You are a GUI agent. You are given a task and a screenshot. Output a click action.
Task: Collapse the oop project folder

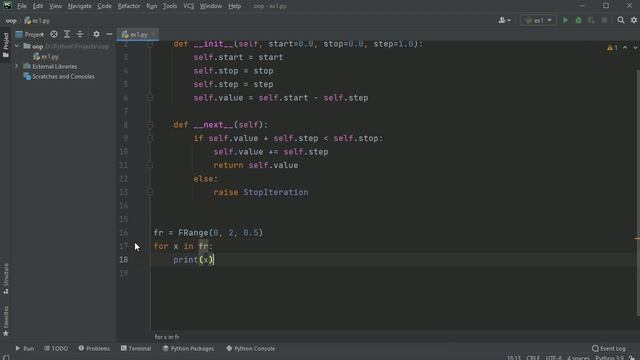click(x=17, y=47)
